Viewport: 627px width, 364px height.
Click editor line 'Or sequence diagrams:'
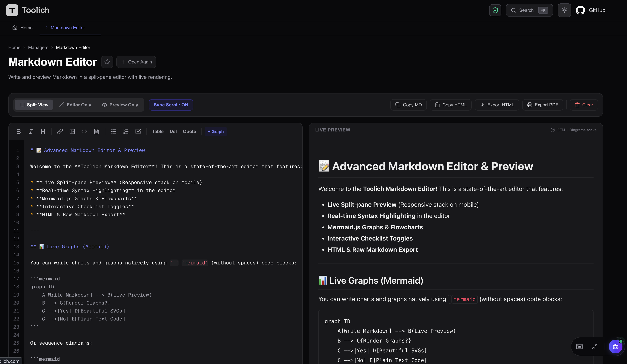pyautogui.click(x=61, y=343)
